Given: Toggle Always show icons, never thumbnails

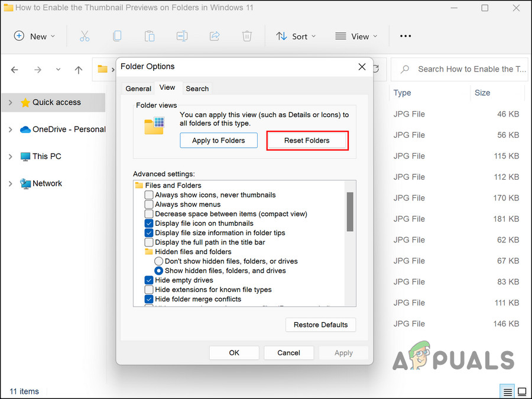Looking at the screenshot, I should click(x=148, y=194).
